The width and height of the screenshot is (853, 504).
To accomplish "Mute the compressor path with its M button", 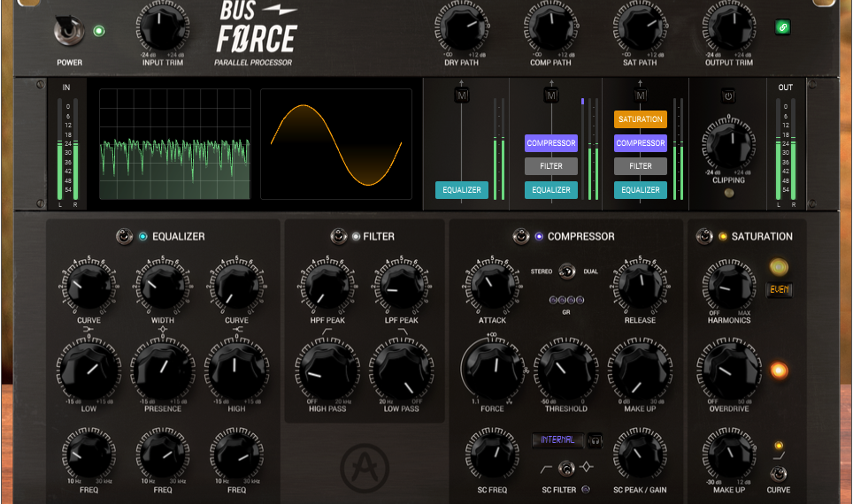I will (x=551, y=95).
